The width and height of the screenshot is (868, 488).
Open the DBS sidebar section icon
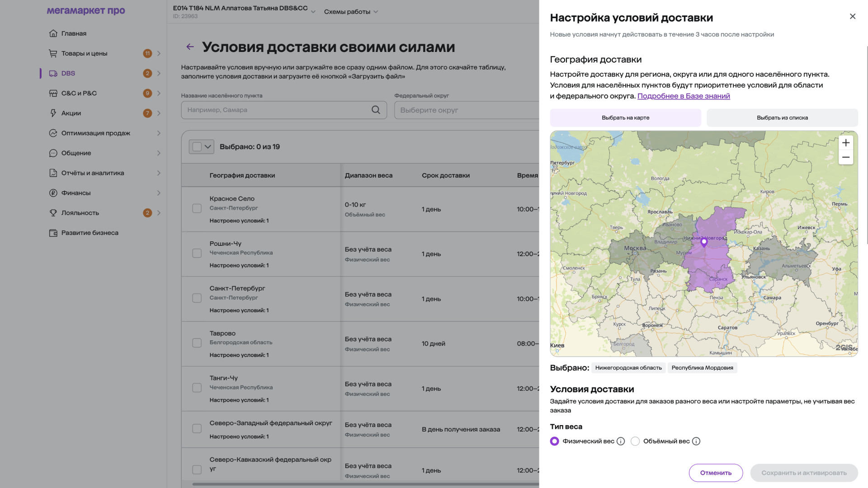pos(53,73)
